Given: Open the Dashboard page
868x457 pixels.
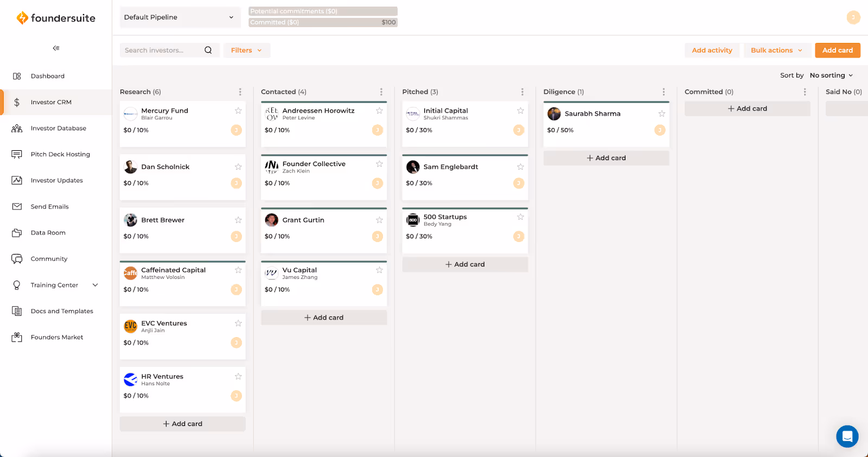Looking at the screenshot, I should pos(48,76).
